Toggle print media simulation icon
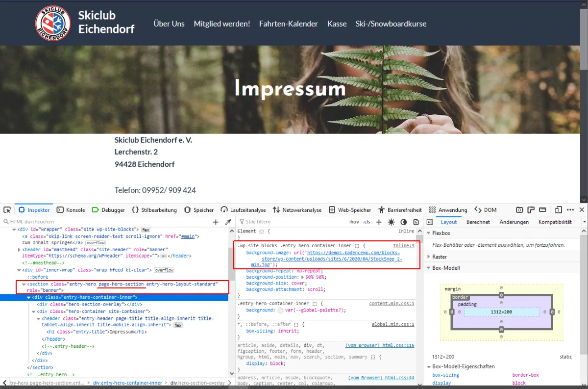The width and height of the screenshot is (588, 389). pyautogui.click(x=416, y=222)
